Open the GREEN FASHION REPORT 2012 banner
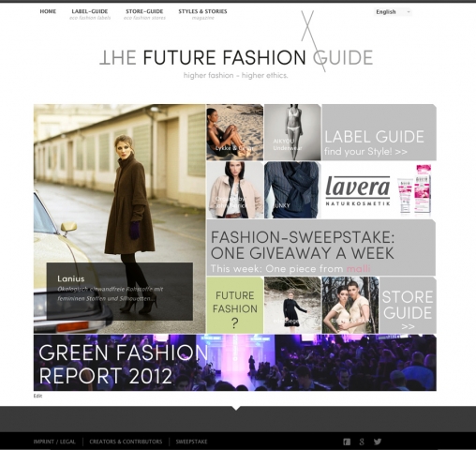The width and height of the screenshot is (476, 450). click(235, 363)
